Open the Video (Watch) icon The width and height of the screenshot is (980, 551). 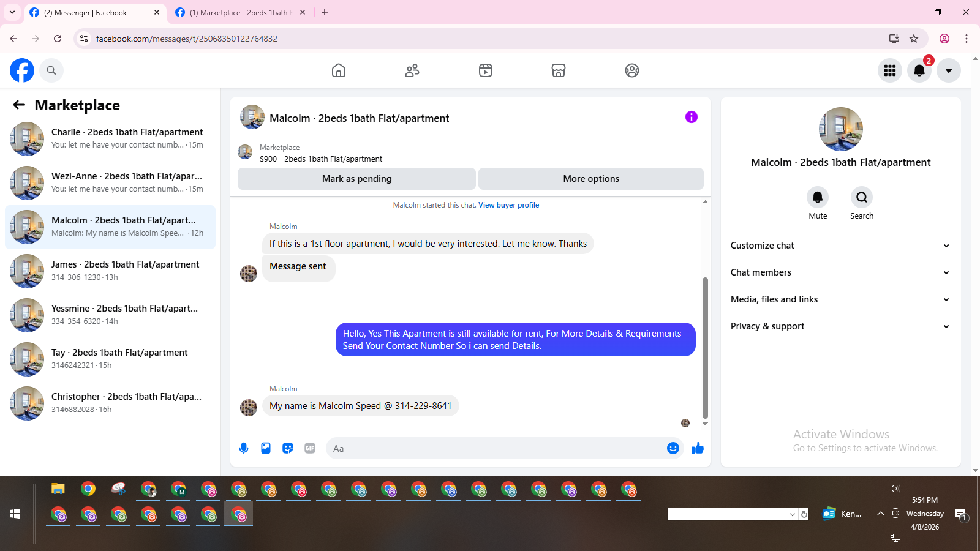(486, 70)
